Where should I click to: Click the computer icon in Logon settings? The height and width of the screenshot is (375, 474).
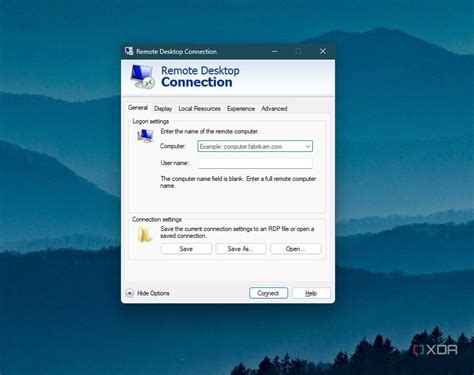[145, 136]
